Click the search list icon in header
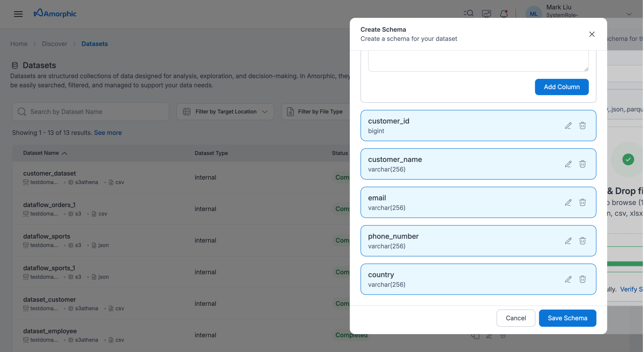Image resolution: width=644 pixels, height=352 pixels. pos(468,13)
